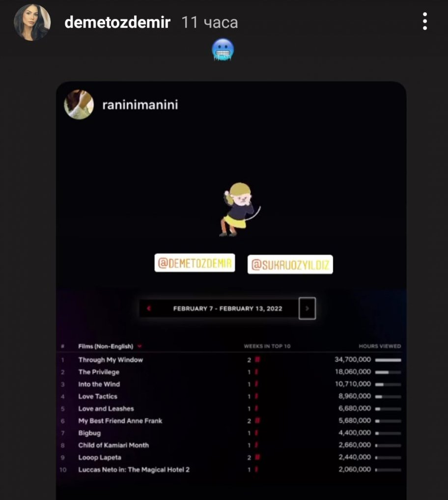Tap the dancing girl cartoon sticker
The width and height of the screenshot is (448, 500).
point(239,209)
